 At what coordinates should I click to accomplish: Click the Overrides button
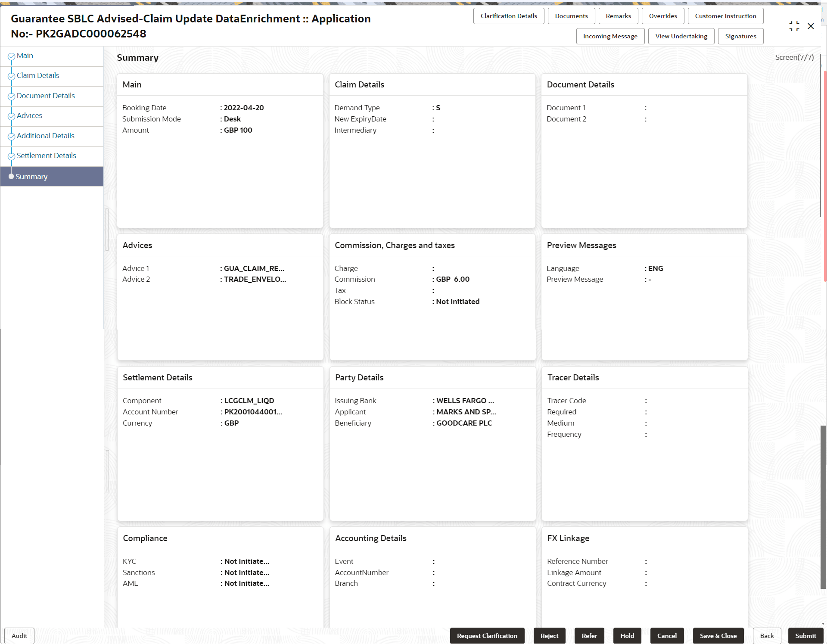click(662, 16)
